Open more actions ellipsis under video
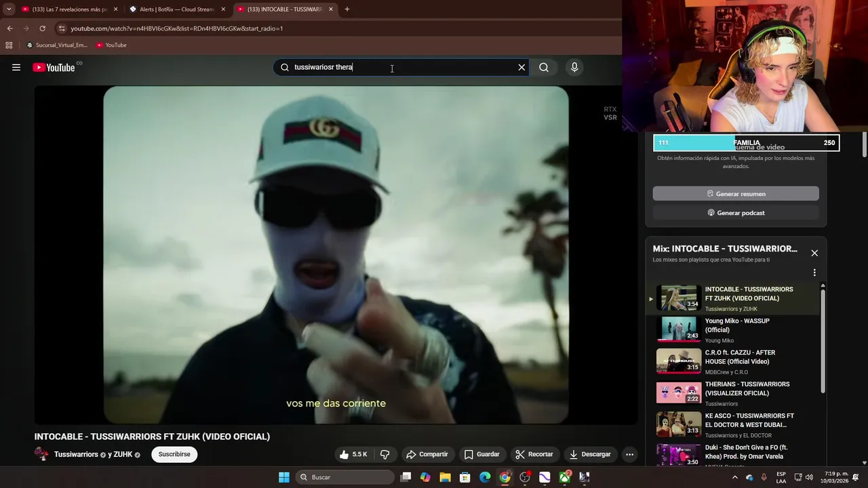 629,454
